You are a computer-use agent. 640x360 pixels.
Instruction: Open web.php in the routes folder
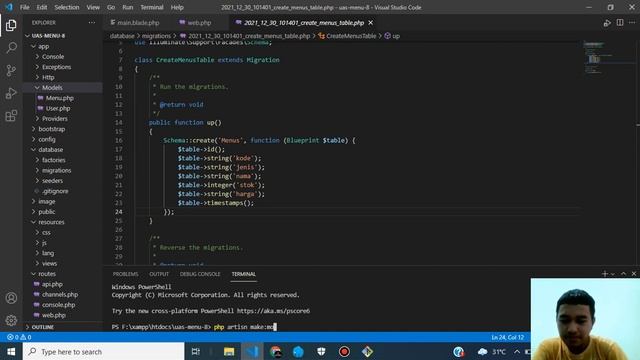53,315
